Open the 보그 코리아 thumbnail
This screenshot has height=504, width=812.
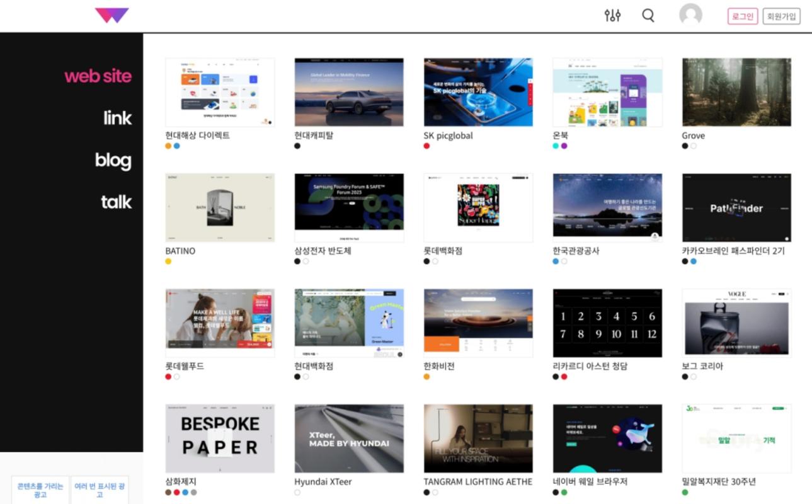tap(736, 323)
